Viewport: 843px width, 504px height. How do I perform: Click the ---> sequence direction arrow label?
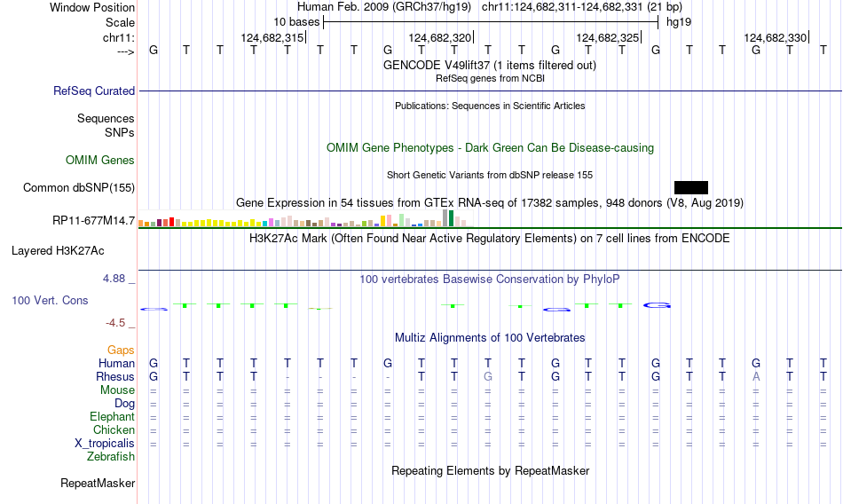pos(125,51)
